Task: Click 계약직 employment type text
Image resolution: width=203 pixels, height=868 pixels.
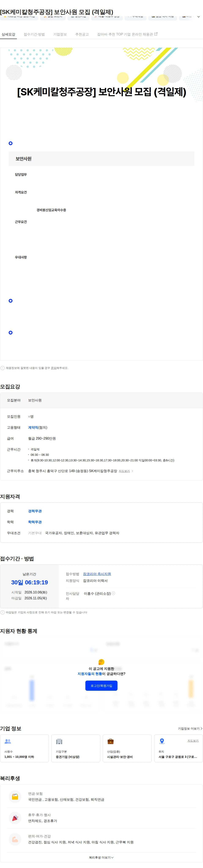Action: pos(33,428)
